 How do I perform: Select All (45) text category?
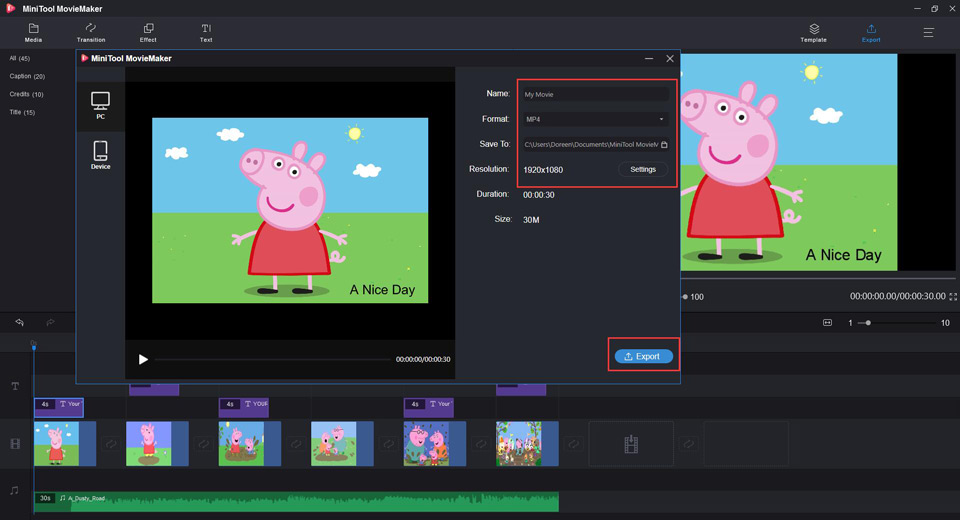coord(20,59)
